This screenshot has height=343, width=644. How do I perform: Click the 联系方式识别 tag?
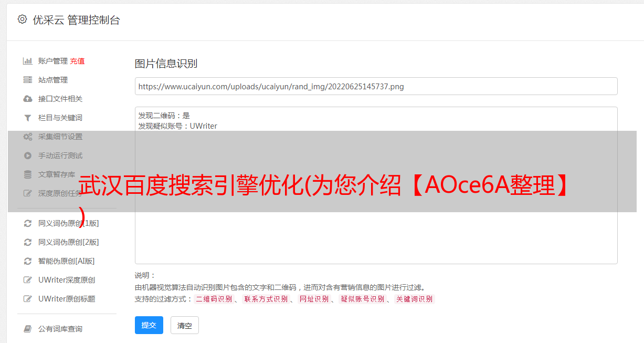[266, 299]
